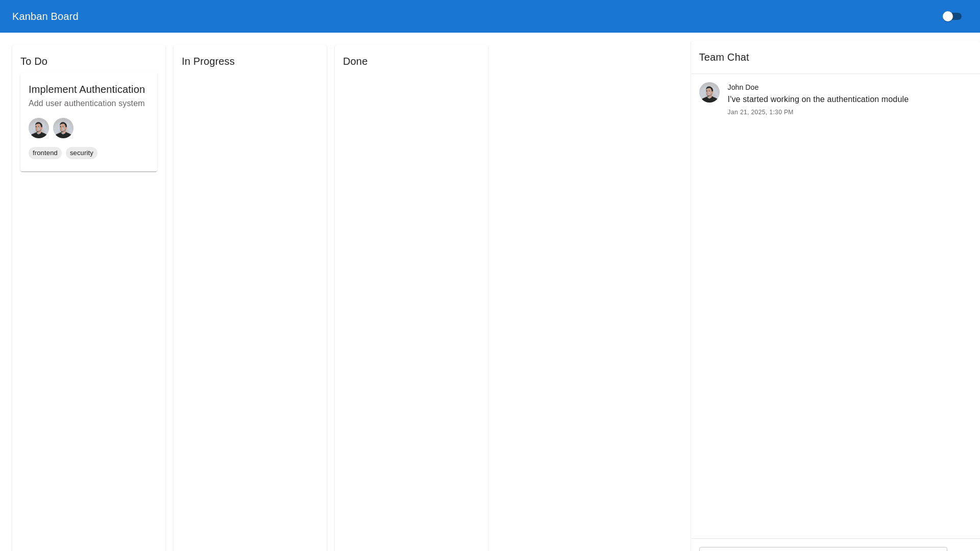Click the Done column heading
This screenshot has height=551, width=980.
(355, 61)
